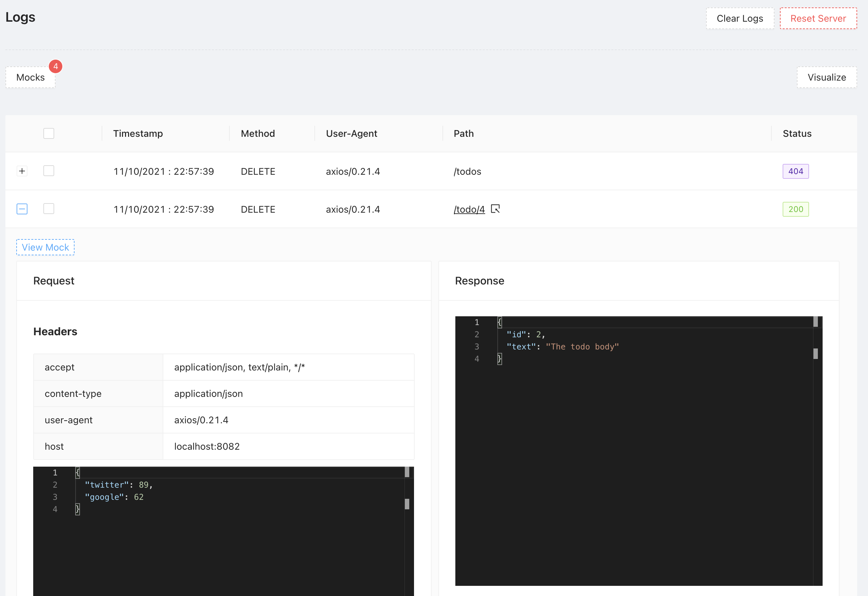The height and width of the screenshot is (596, 868).
Task: Click the Timestamp column header
Action: [138, 133]
